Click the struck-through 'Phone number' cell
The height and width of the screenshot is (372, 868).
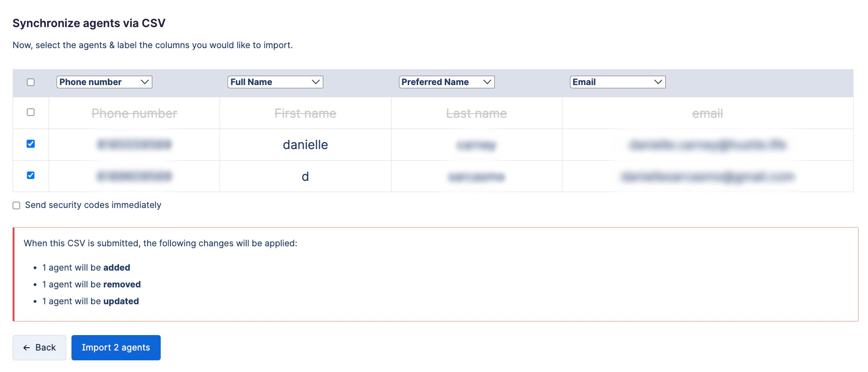coord(135,114)
